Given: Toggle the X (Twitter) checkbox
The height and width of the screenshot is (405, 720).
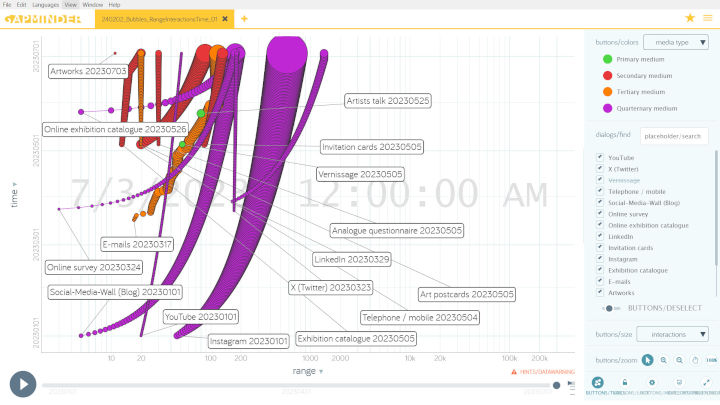Looking at the screenshot, I should pos(600,169).
